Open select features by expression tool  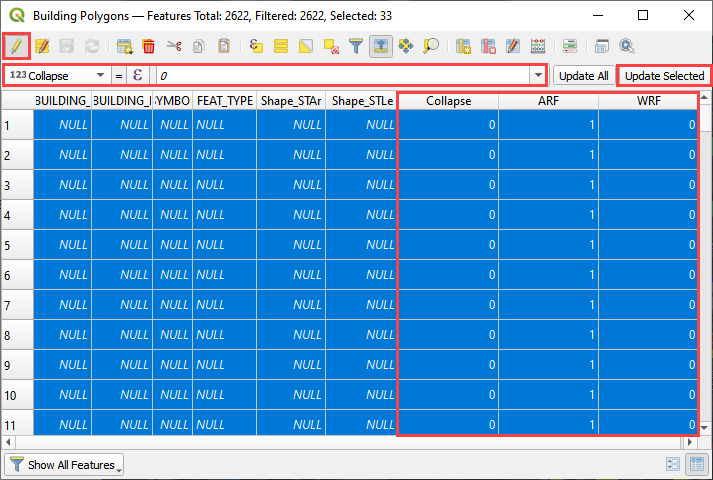click(257, 46)
